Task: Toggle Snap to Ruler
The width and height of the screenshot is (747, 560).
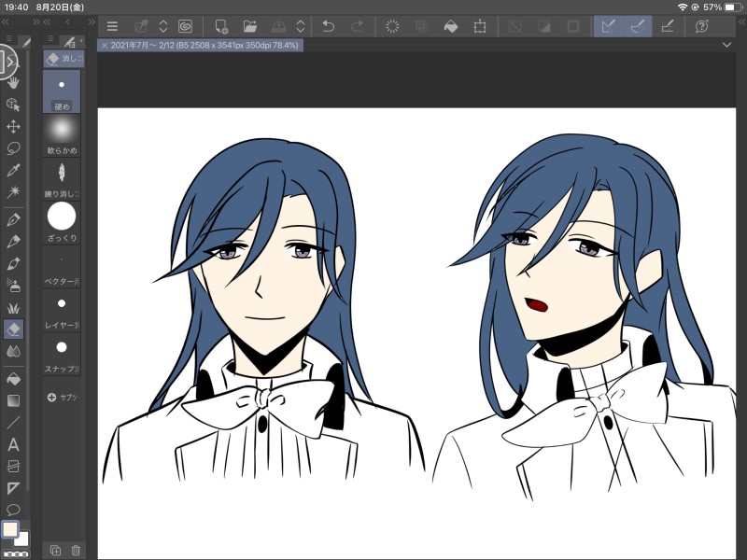Action: coord(609,26)
